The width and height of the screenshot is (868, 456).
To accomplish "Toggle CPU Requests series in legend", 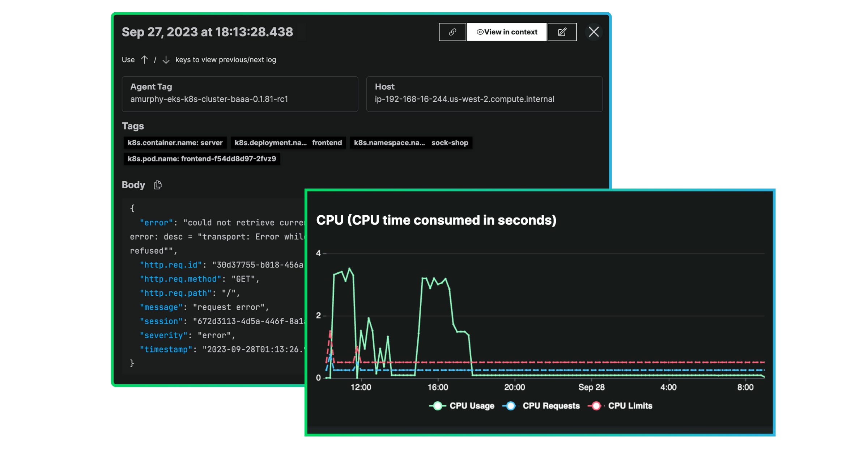I will pyautogui.click(x=551, y=406).
